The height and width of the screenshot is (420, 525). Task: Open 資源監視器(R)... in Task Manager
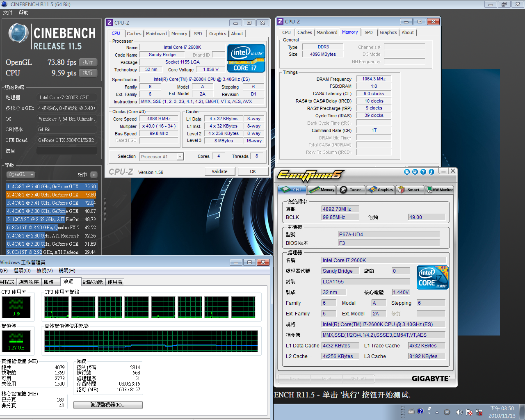pyautogui.click(x=108, y=405)
